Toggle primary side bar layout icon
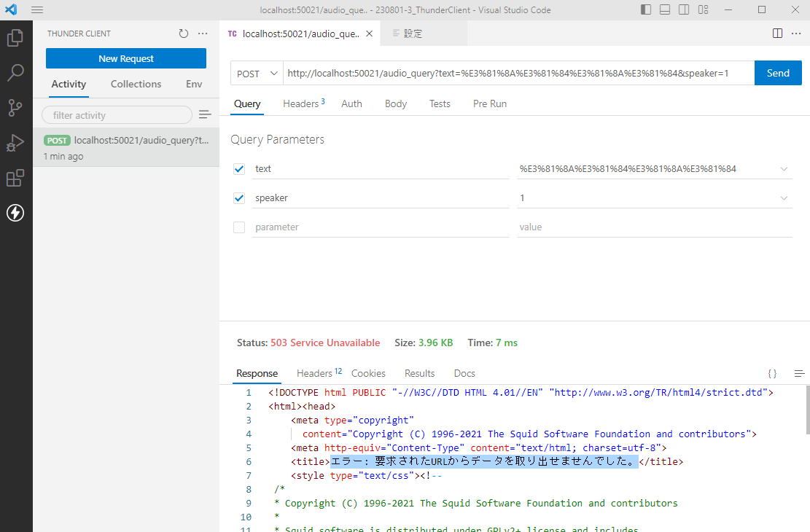The width and height of the screenshot is (810, 532). (x=646, y=9)
